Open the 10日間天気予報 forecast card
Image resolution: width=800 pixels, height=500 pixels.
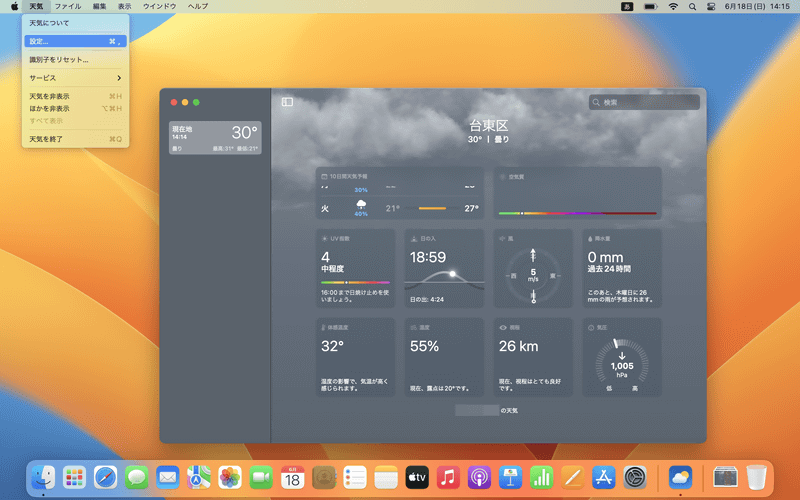tap(399, 193)
